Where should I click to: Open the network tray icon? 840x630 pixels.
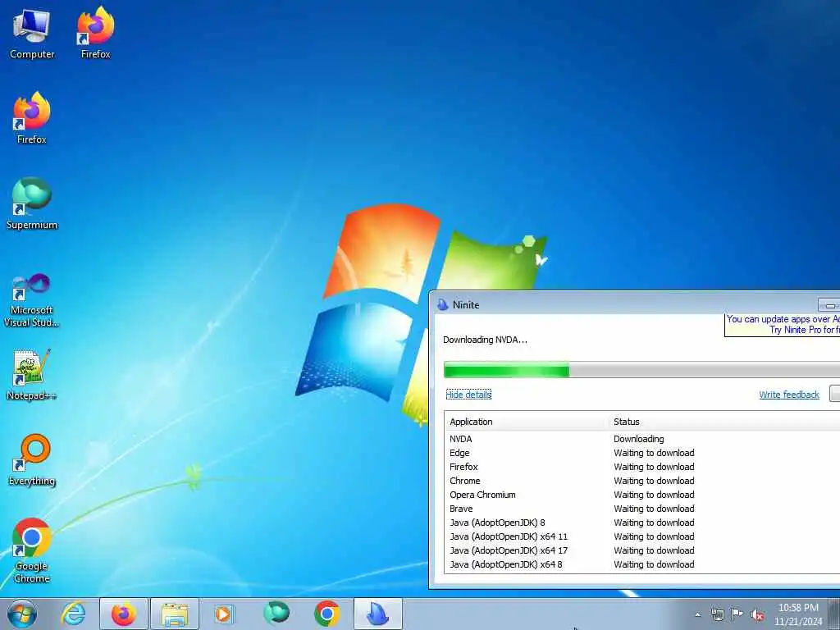pos(717,614)
